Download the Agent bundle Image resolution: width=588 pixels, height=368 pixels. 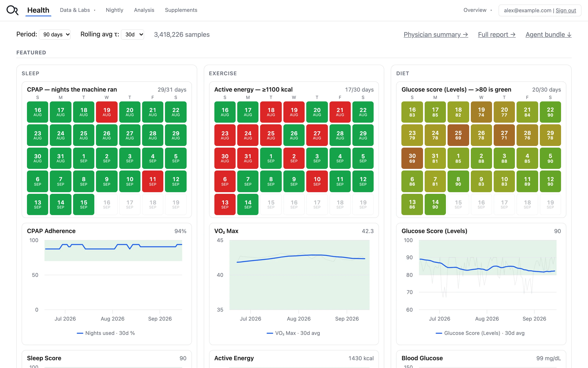pos(548,35)
